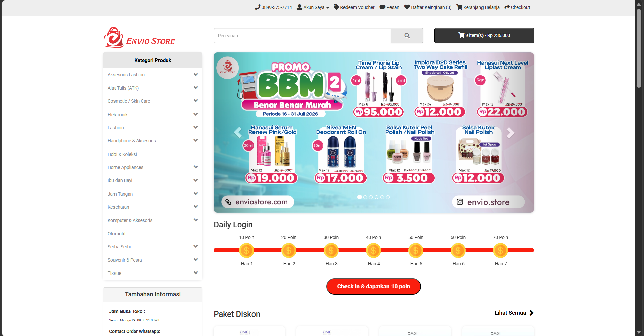The height and width of the screenshot is (336, 644).
Task: Select Elektronik category link
Action: coord(118,115)
